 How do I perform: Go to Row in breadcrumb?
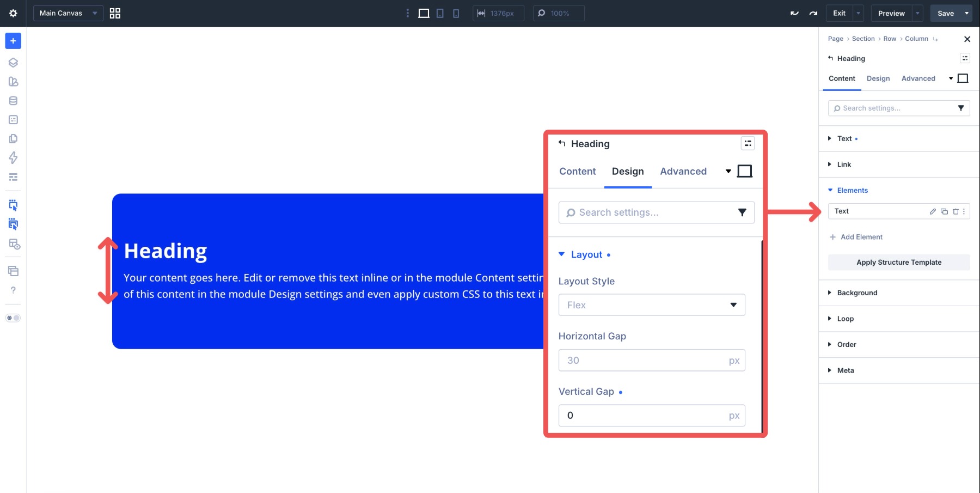890,39
